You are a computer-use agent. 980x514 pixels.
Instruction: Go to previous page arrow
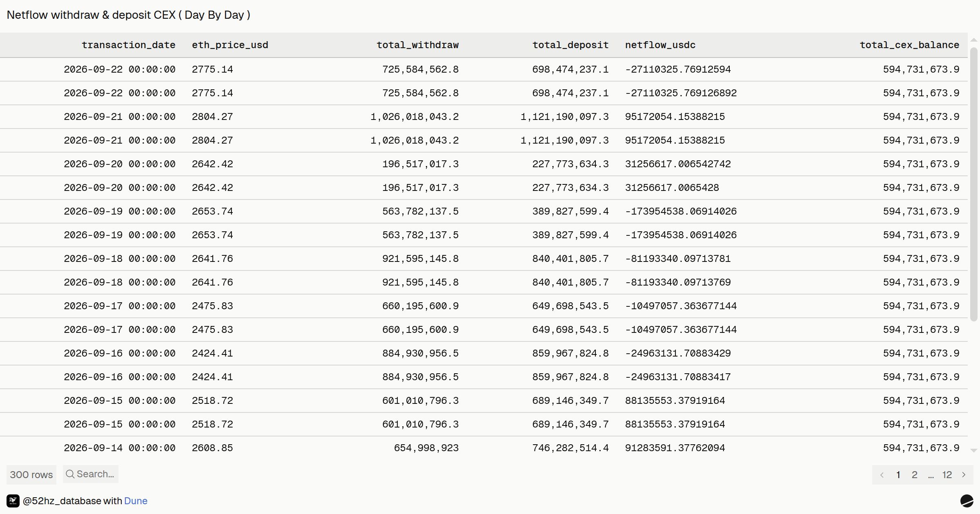click(x=882, y=475)
